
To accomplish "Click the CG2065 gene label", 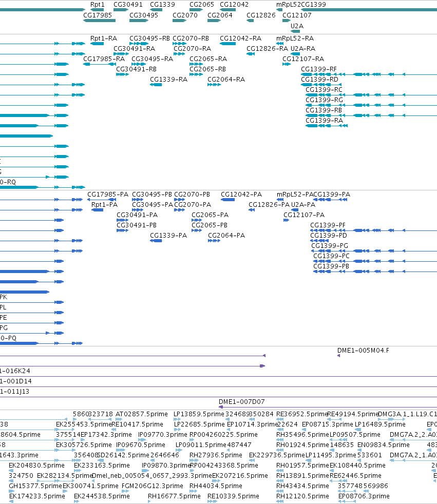I will tap(202, 5).
